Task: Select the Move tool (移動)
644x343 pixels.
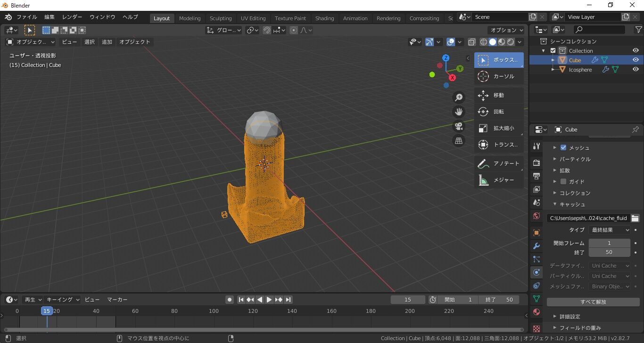Action: [x=499, y=95]
